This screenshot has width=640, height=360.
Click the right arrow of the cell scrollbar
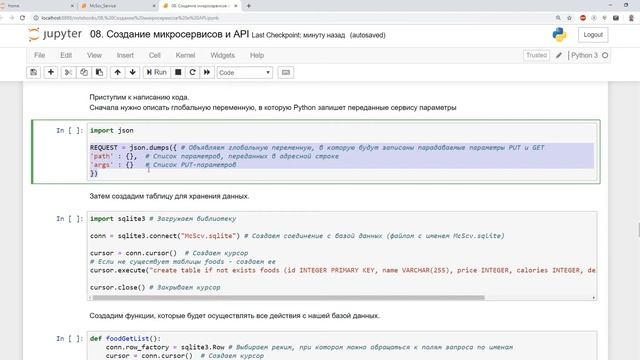point(593,298)
